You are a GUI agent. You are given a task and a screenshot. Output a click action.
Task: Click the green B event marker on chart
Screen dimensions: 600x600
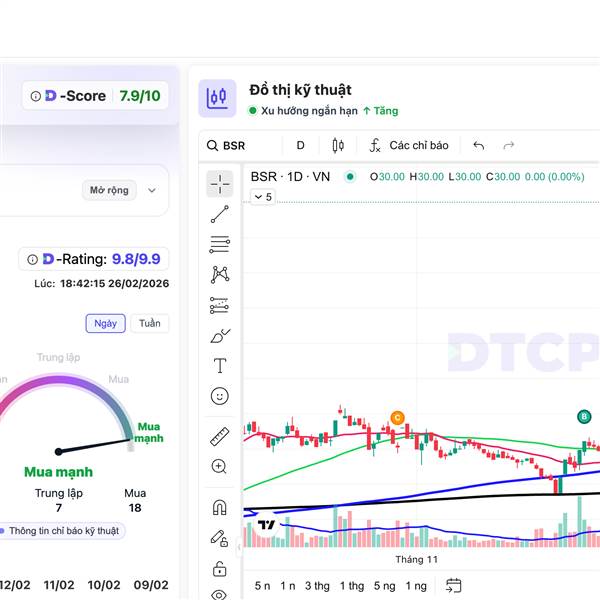tap(584, 417)
